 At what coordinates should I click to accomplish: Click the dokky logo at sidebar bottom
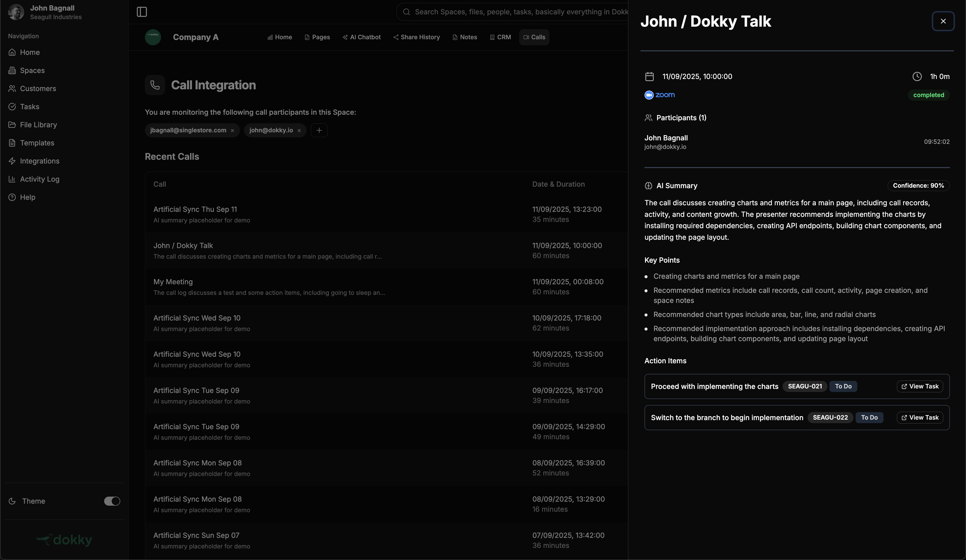pos(64,540)
